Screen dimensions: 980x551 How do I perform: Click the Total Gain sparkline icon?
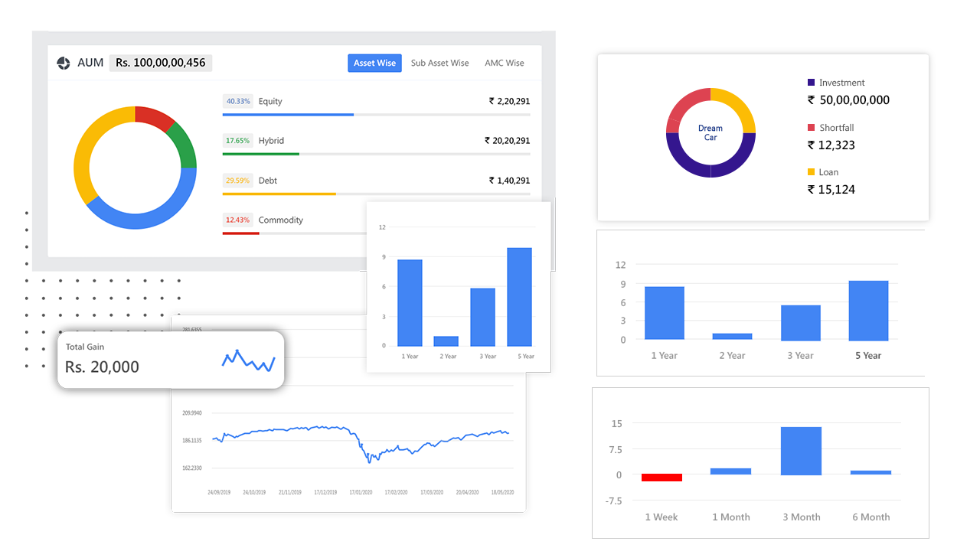pyautogui.click(x=248, y=361)
